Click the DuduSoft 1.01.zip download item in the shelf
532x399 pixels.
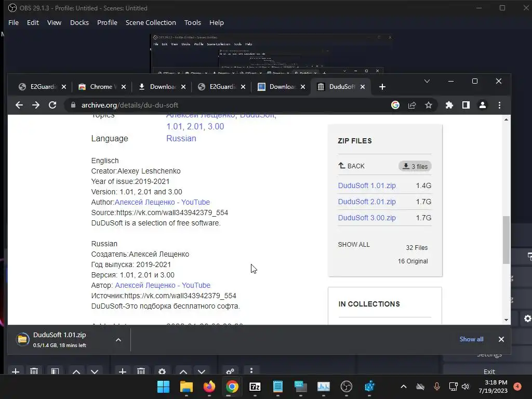[60, 340]
